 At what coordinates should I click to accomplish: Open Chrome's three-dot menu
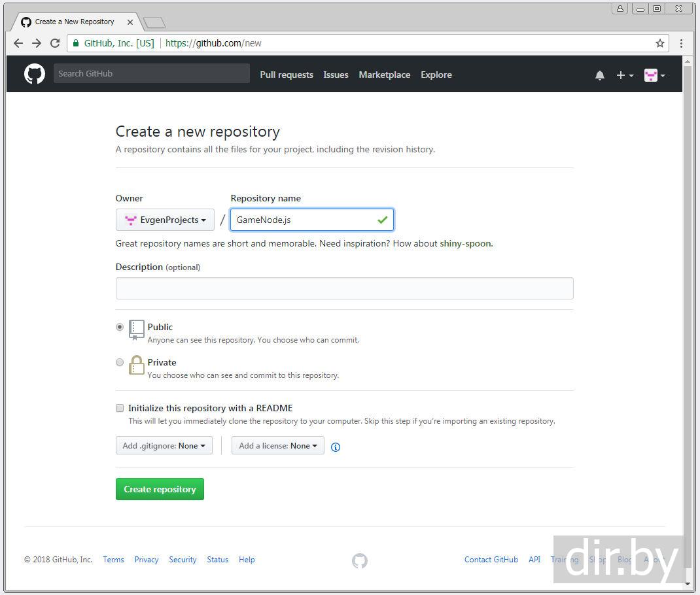[681, 43]
